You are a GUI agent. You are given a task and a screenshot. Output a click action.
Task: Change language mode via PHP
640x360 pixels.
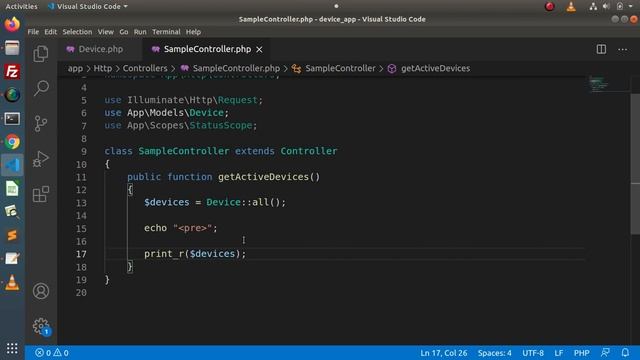(581, 353)
